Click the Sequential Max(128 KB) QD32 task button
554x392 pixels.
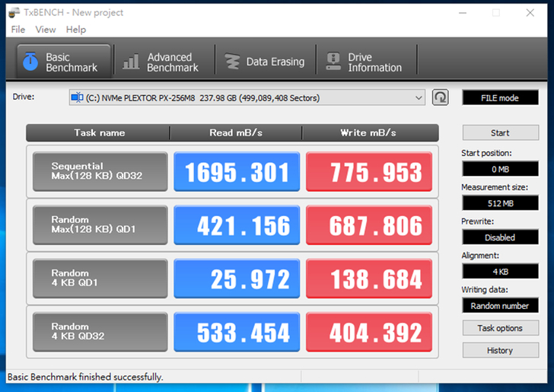[100, 172]
